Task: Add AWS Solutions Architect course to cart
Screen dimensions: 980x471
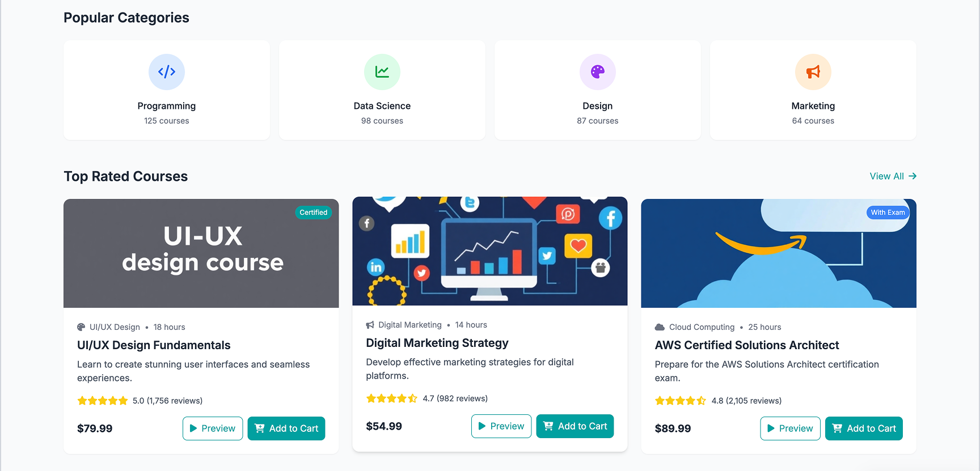Action: pyautogui.click(x=864, y=428)
